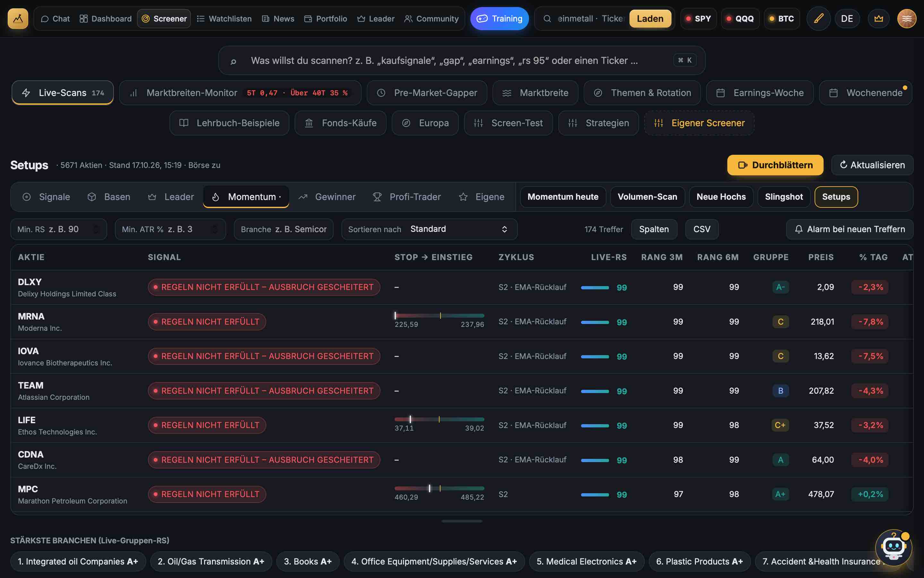
Task: Click the Min. ATR % stepper arrows
Action: [215, 229]
